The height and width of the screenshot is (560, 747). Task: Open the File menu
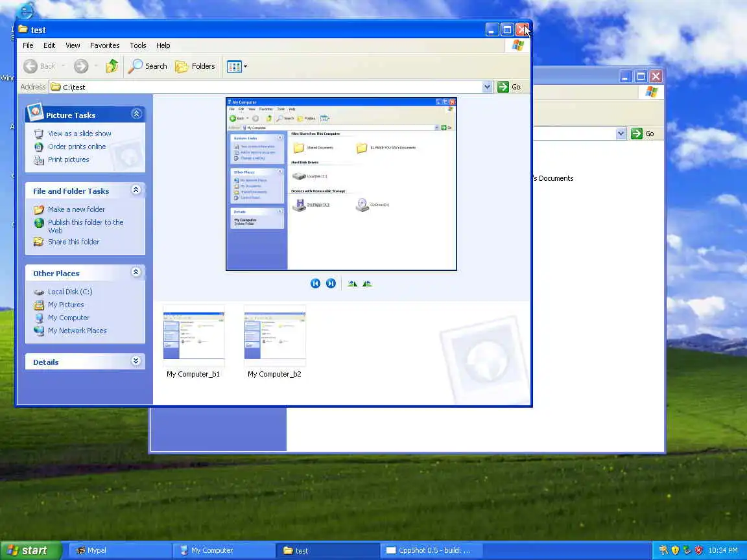click(x=28, y=45)
